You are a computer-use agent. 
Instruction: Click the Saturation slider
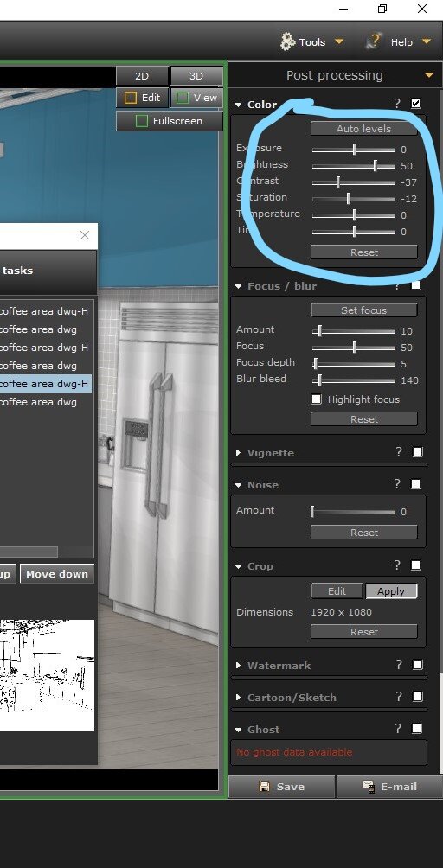tap(354, 199)
